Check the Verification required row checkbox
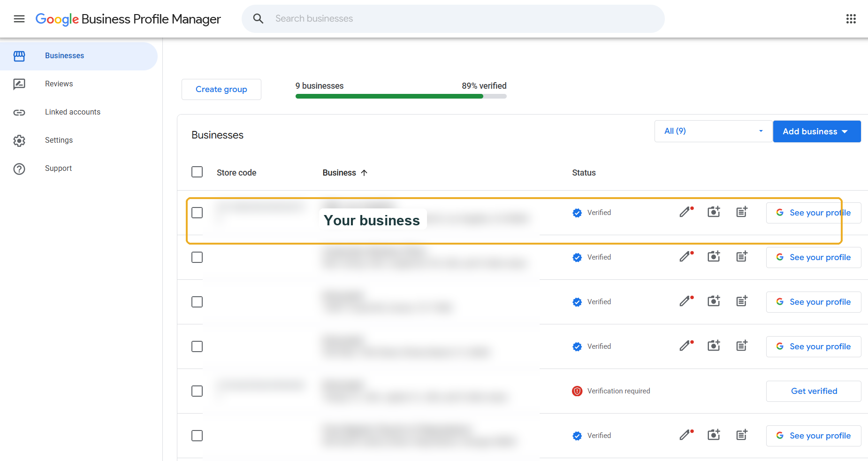 point(197,391)
